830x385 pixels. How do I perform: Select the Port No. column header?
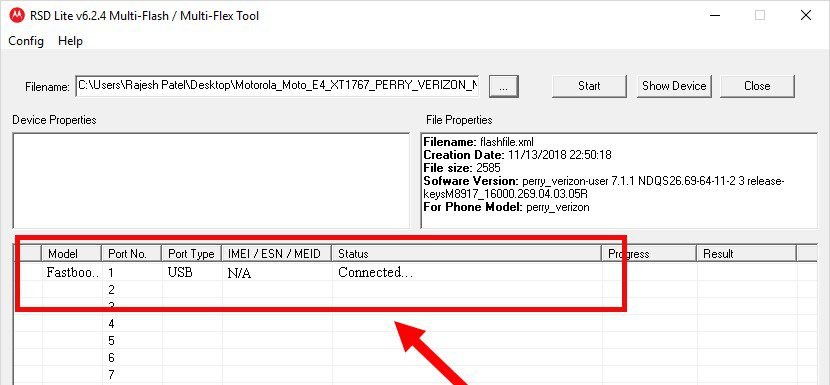coord(132,254)
